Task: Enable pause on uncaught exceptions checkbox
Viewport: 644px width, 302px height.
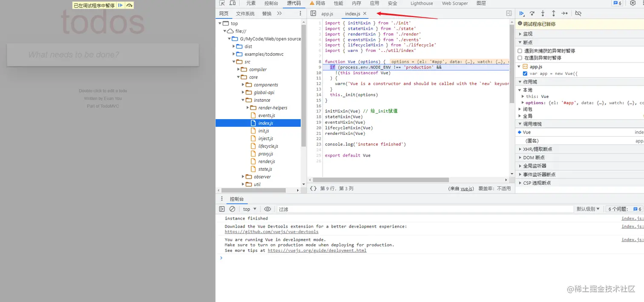Action: point(520,51)
